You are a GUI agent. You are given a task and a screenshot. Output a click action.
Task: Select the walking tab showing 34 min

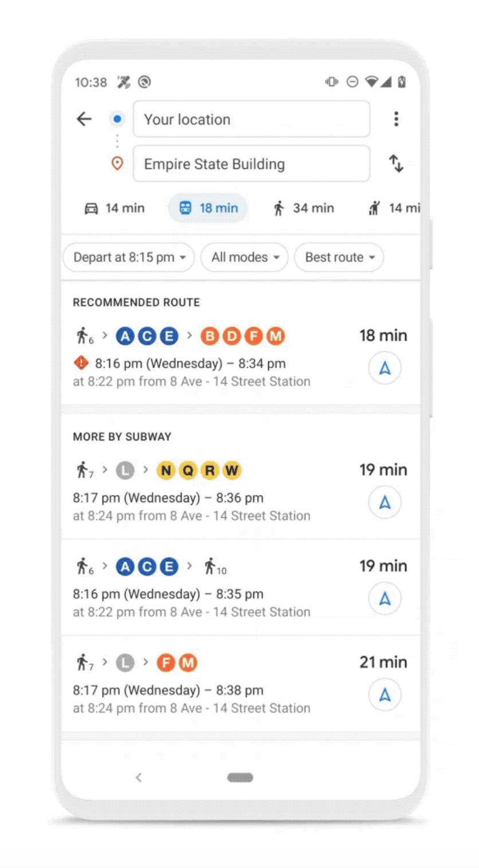(304, 208)
